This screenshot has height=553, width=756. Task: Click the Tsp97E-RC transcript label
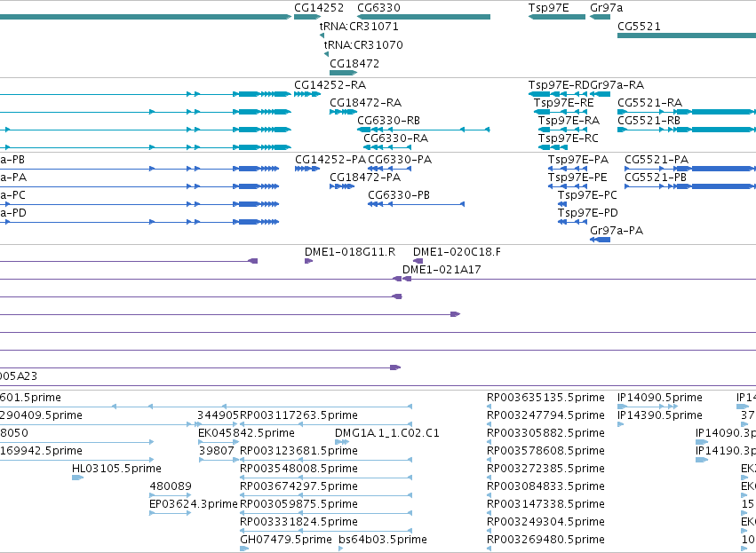click(568, 138)
